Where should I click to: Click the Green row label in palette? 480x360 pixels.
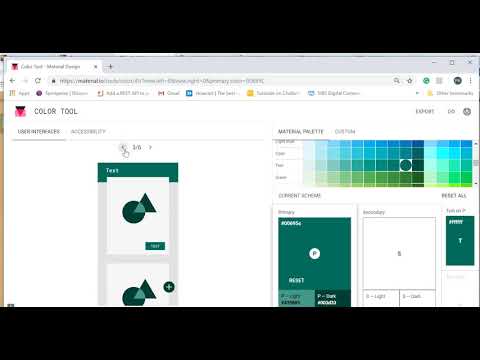pyautogui.click(x=281, y=177)
